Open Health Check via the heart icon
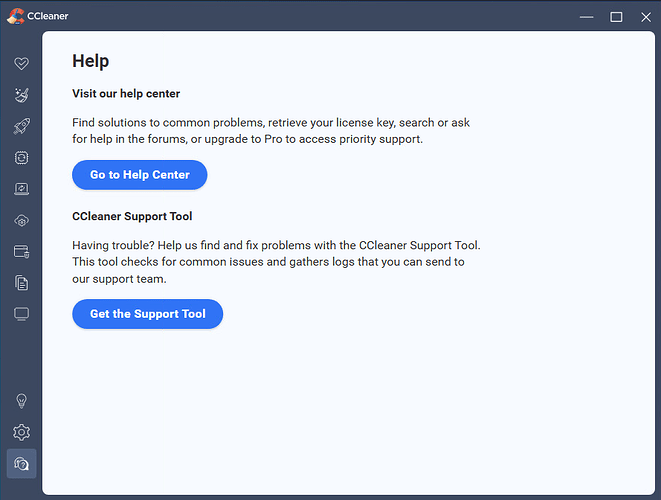 pyautogui.click(x=21, y=63)
